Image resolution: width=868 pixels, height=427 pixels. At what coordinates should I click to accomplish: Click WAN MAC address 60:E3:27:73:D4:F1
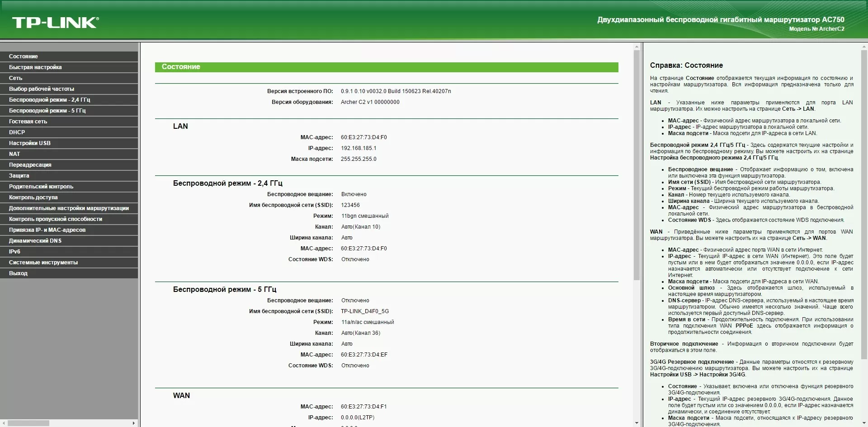point(364,407)
